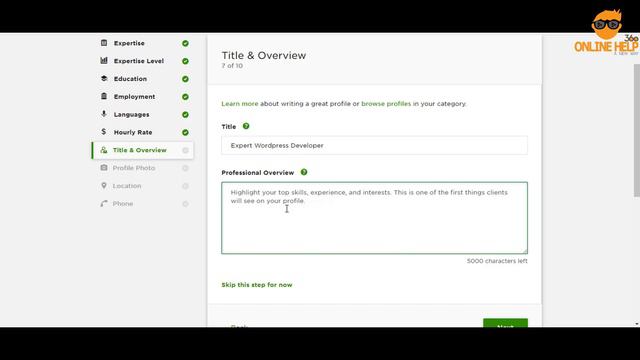
Task: Click the green checkmark next to Expertise
Action: [x=185, y=43]
